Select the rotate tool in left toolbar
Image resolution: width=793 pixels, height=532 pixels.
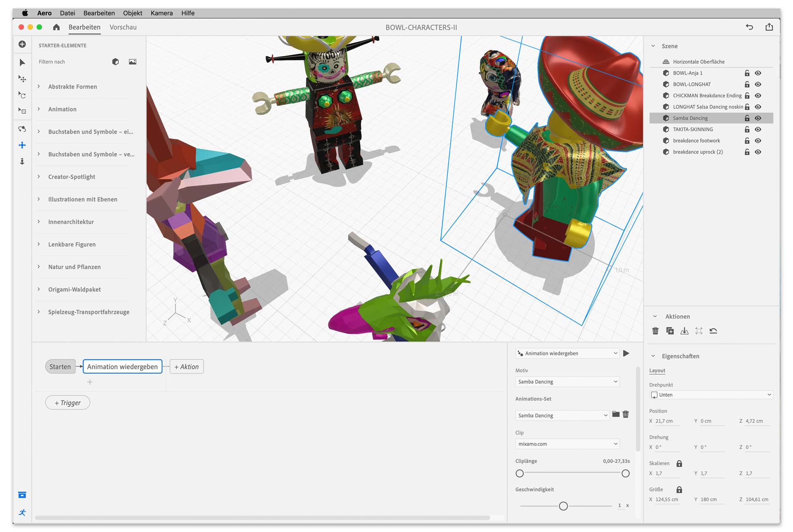point(22,95)
